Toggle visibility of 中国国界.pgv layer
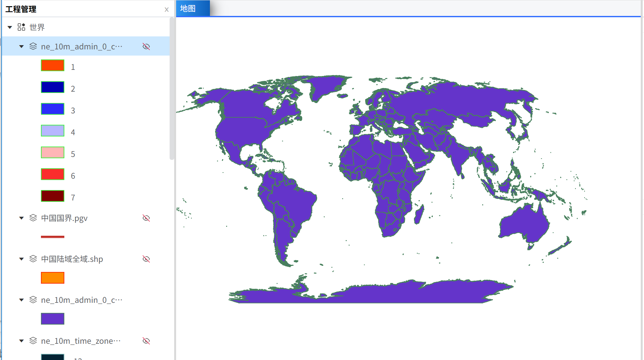 tap(146, 218)
